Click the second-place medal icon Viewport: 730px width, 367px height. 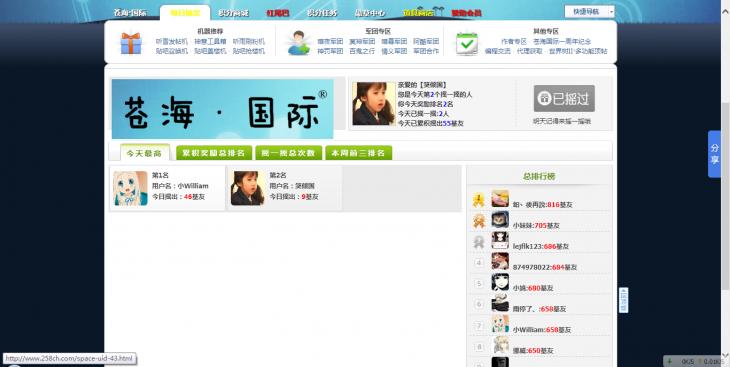[x=479, y=220]
